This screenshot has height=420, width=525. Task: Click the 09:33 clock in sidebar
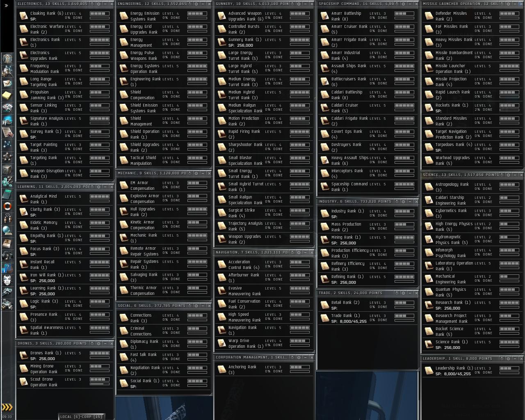[x=7, y=417]
